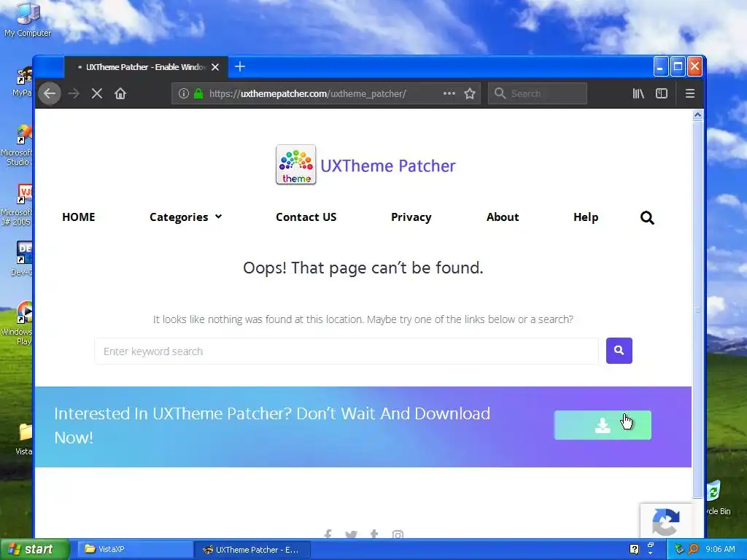Screen dimensions: 747x560
Task: Select UXTheme Patcher taskbar button
Action: 252,550
